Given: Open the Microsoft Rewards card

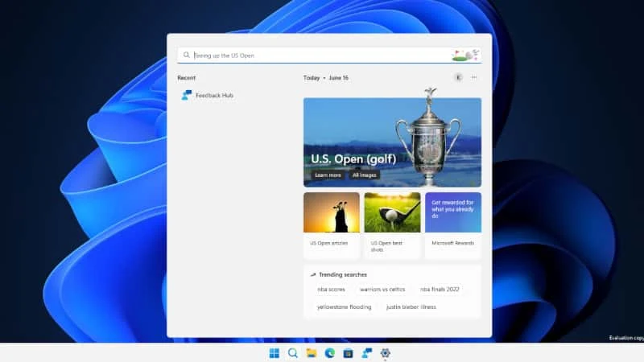Looking at the screenshot, I should click(453, 225).
